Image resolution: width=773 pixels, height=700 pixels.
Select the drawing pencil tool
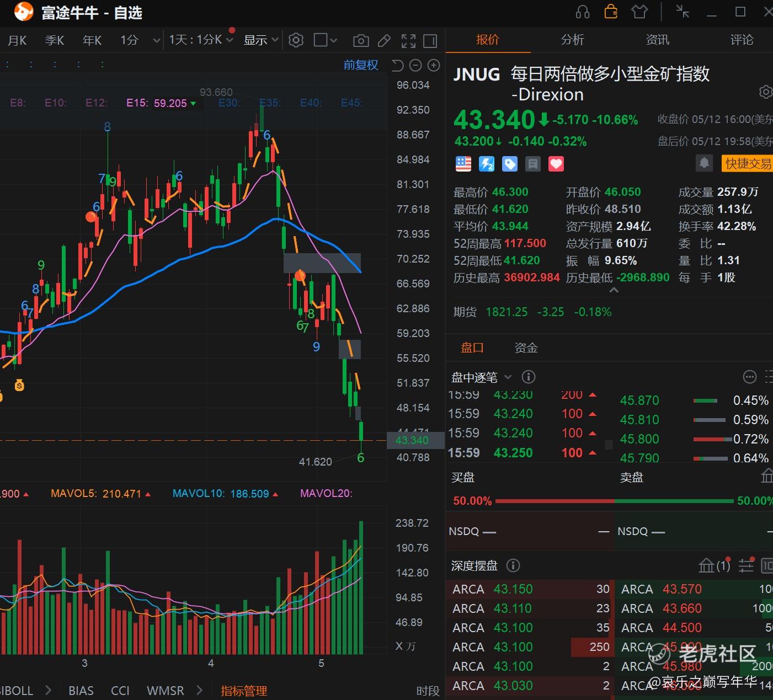[385, 40]
